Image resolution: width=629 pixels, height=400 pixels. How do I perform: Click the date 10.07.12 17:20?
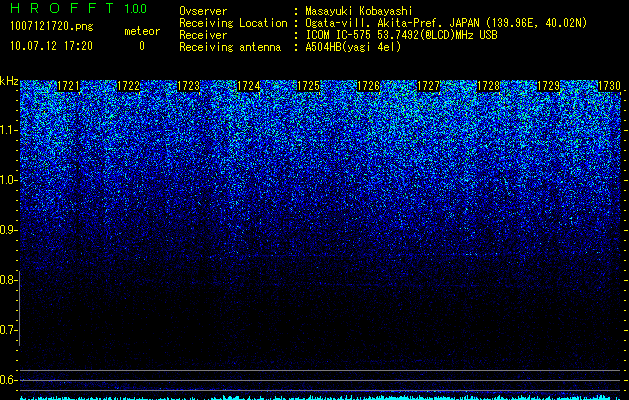tap(51, 46)
